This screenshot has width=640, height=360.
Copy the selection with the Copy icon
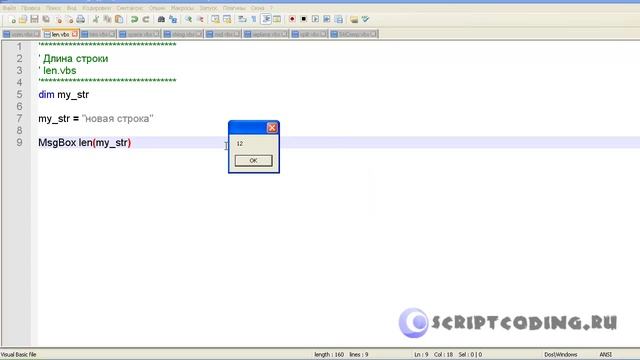pos(107,19)
